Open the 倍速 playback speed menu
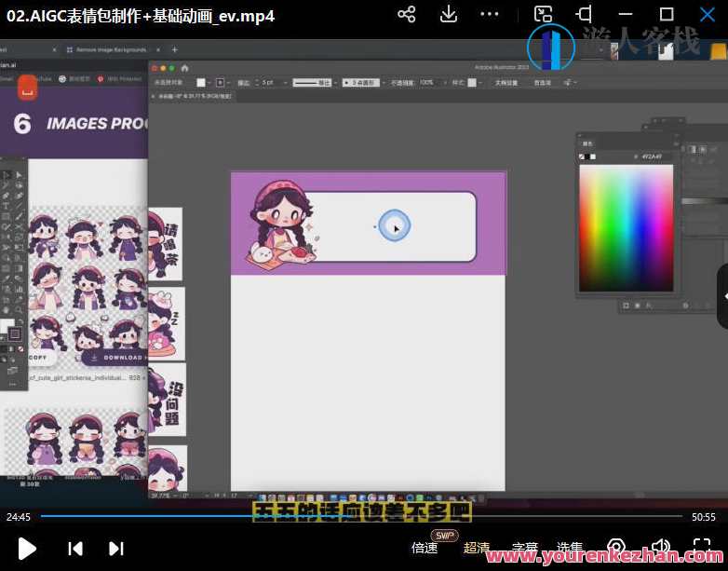 click(425, 548)
